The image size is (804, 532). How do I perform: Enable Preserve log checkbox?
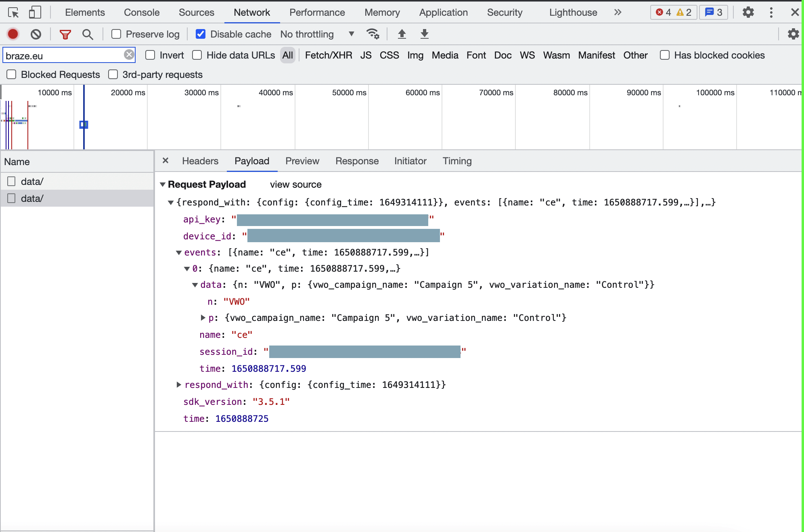click(x=116, y=34)
